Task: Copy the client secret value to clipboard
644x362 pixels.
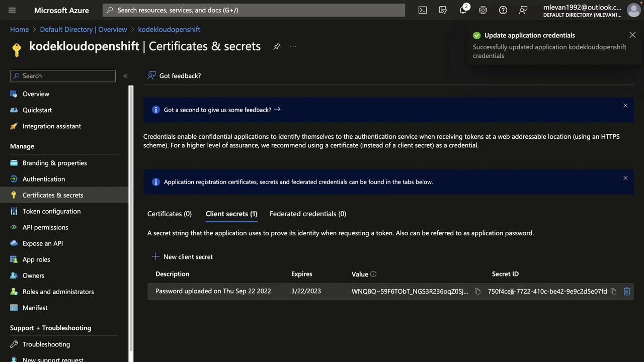Action: point(477,291)
